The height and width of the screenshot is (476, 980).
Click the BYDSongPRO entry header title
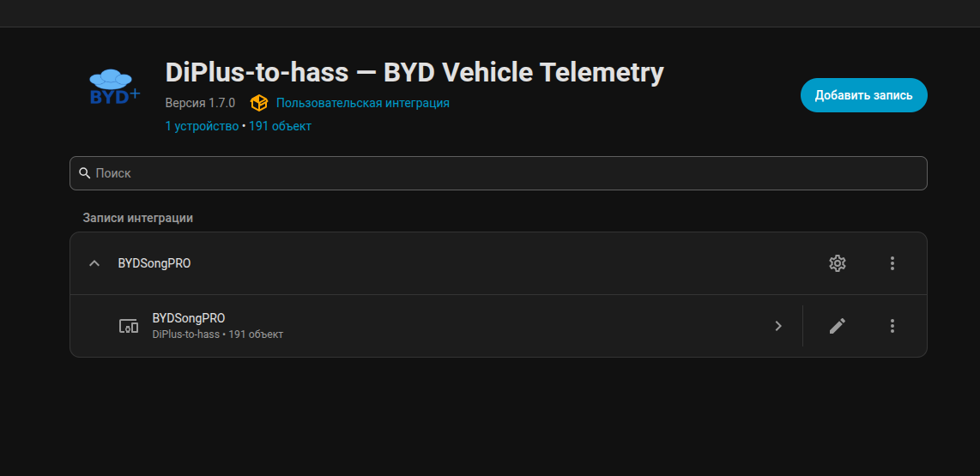pyautogui.click(x=154, y=263)
